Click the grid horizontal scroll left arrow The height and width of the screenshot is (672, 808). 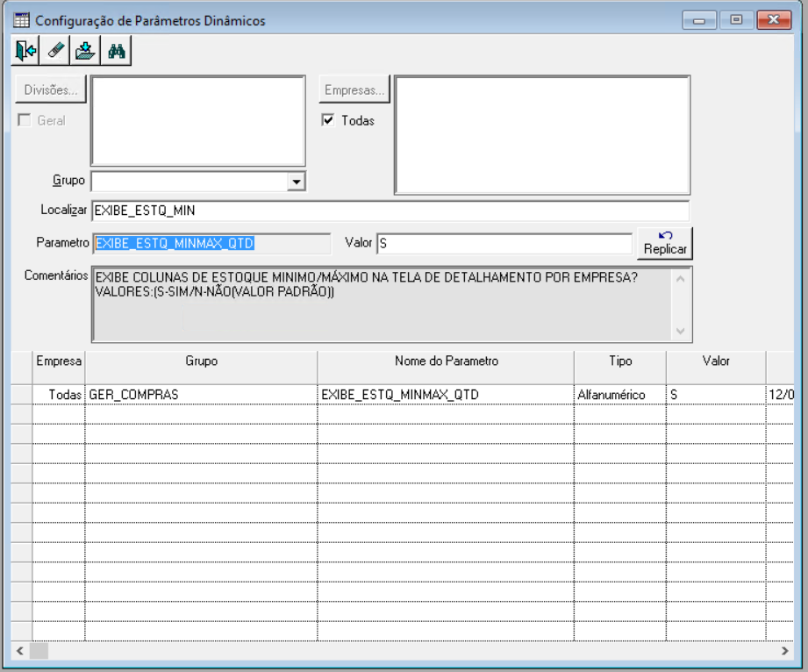pyautogui.click(x=20, y=651)
